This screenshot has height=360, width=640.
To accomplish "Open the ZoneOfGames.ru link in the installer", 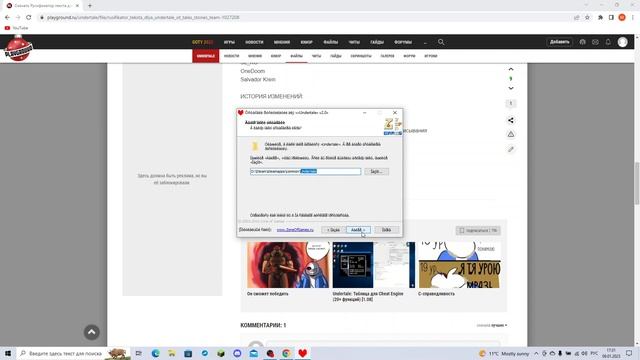I will pos(295,230).
